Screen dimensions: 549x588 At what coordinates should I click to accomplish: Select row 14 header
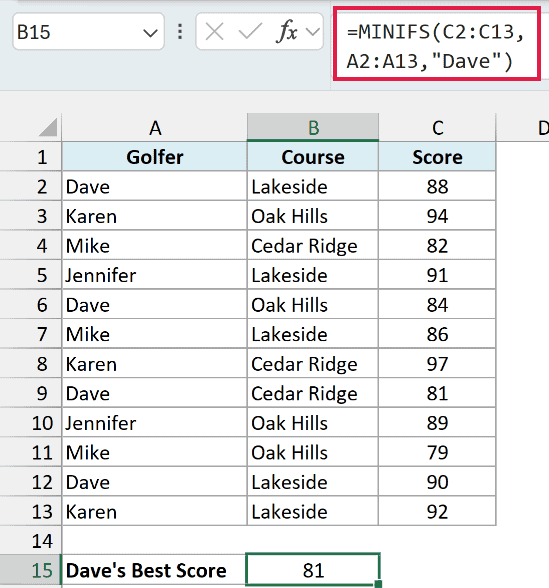pos(31,541)
